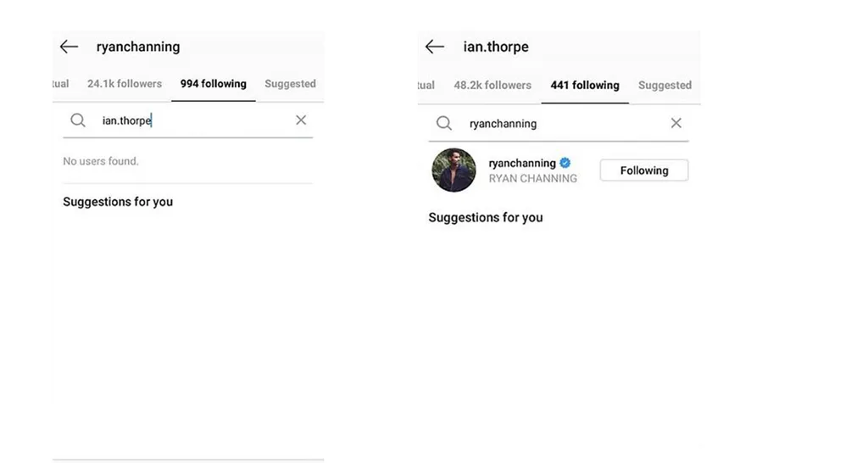Clear the ryanchanning search text
This screenshot has height=463, width=868.
tap(676, 124)
